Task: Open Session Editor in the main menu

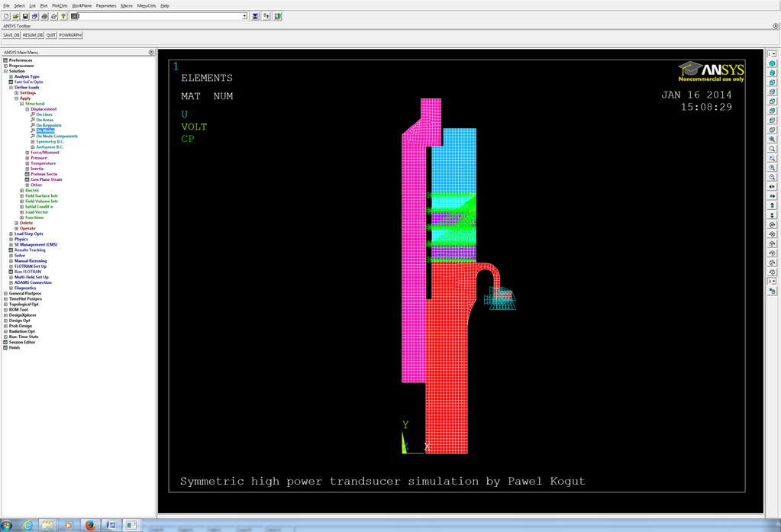Action: [x=22, y=342]
